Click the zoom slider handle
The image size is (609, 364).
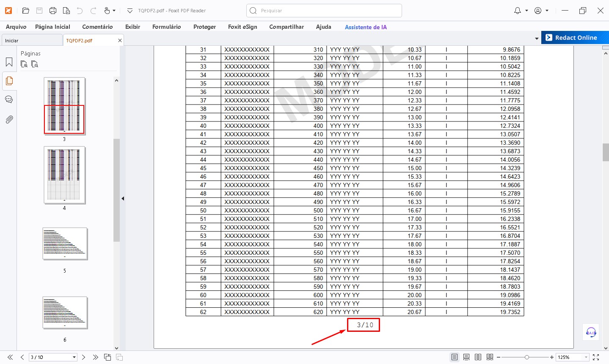(527, 357)
